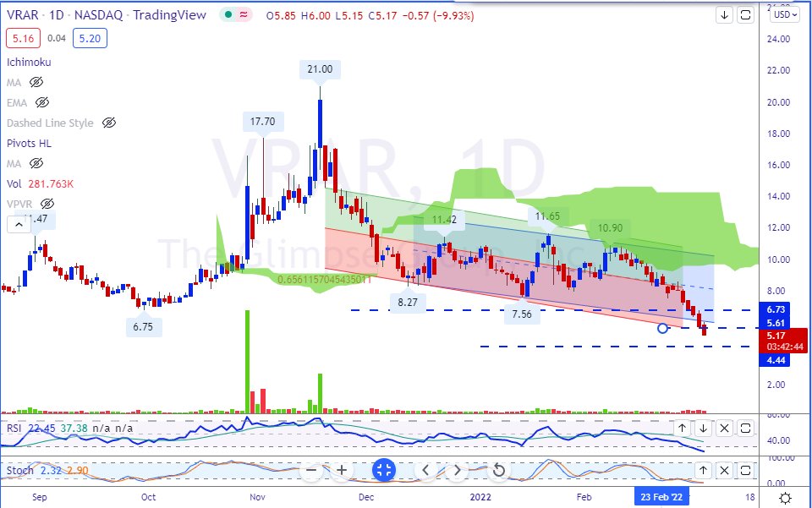Show the Dashed Line Style indicator
Screen dimensions: 812x508
click(109, 123)
